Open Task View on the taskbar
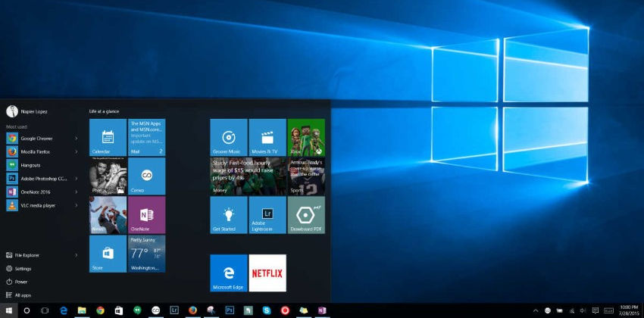Screen dimensions: 644x318 (x=45, y=310)
